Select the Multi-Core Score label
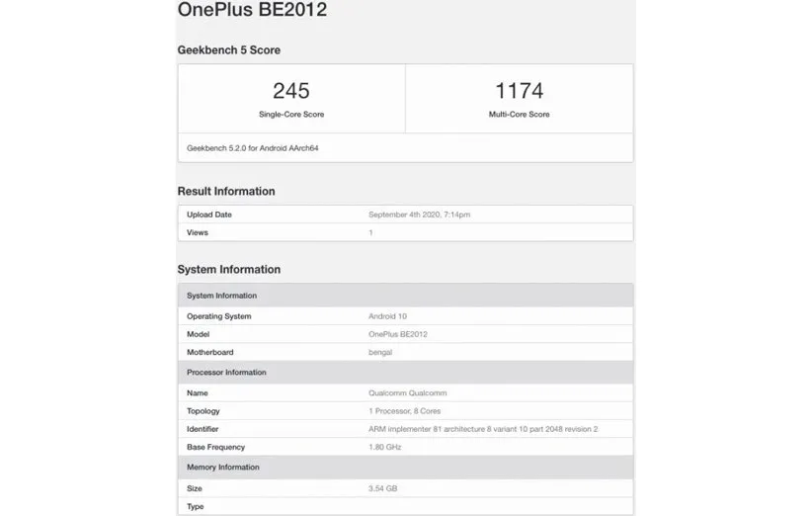This screenshot has width=812, height=516. pos(519,115)
